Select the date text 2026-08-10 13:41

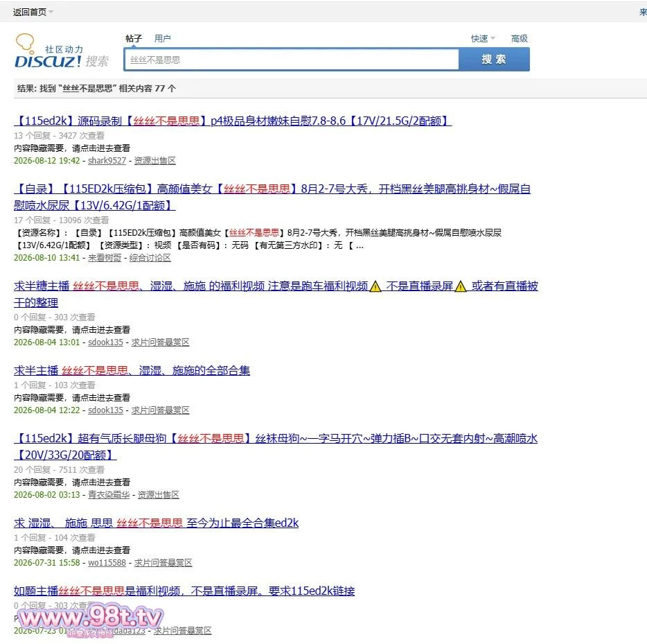[46, 258]
